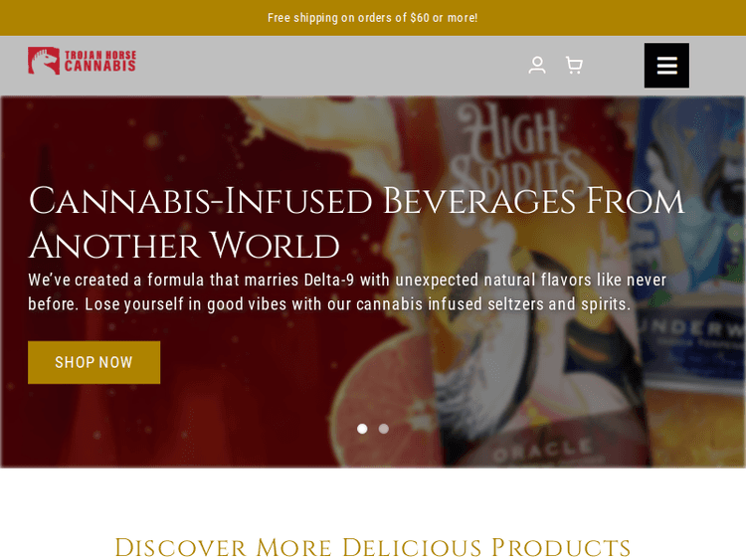Click the free shipping announcement text
746x560 pixels.
[x=373, y=18]
